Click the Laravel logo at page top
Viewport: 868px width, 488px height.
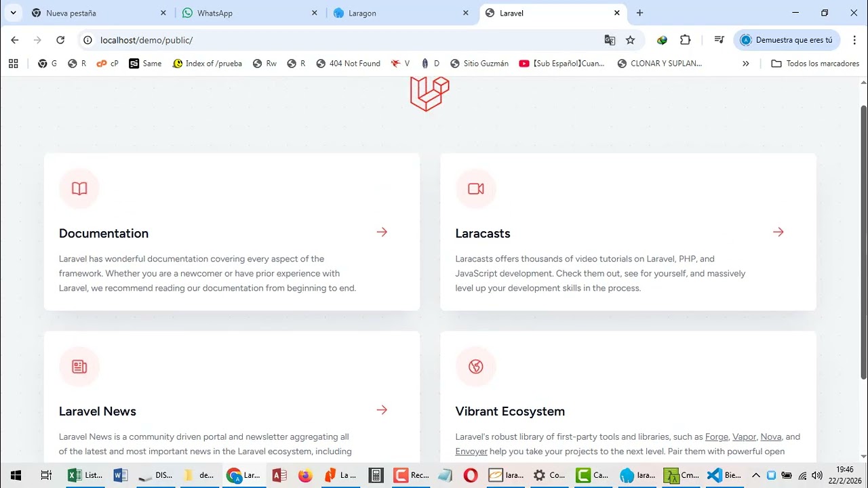click(430, 94)
